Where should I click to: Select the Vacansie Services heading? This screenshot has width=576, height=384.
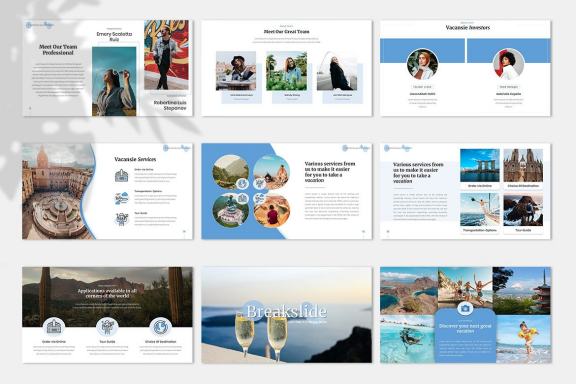pos(135,159)
